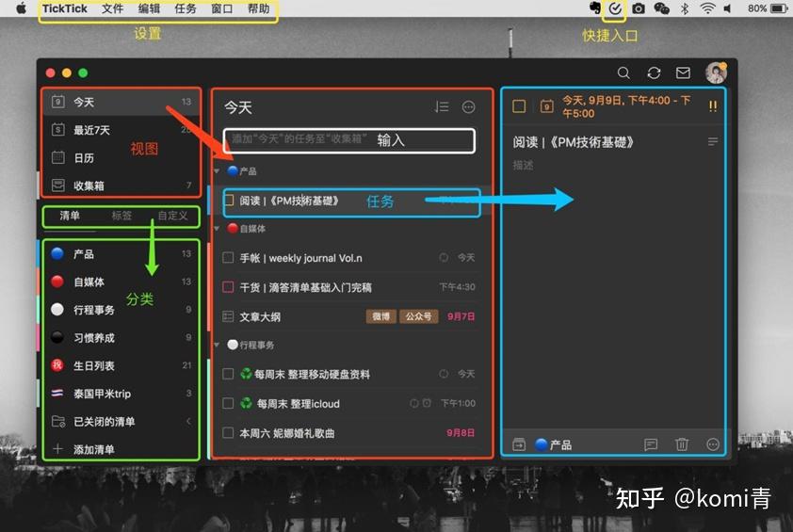793x532 pixels.
Task: Click the 微博 tag on 文章大纲
Action: 381,316
